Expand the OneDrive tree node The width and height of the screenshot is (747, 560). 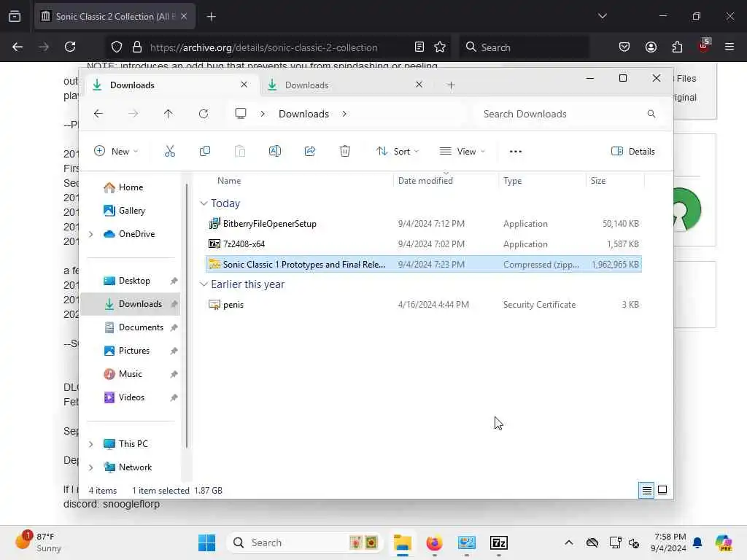point(91,234)
